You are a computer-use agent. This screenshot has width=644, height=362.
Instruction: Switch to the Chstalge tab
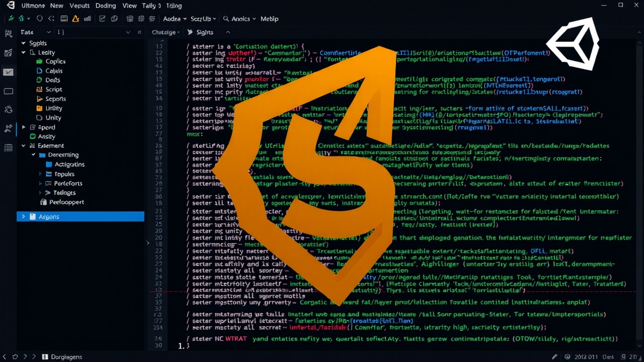(164, 32)
